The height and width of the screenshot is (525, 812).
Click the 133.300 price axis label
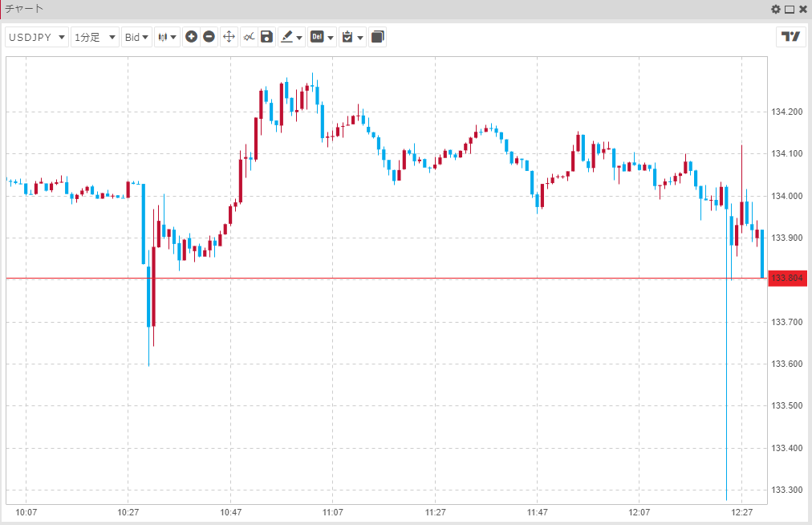(786, 490)
